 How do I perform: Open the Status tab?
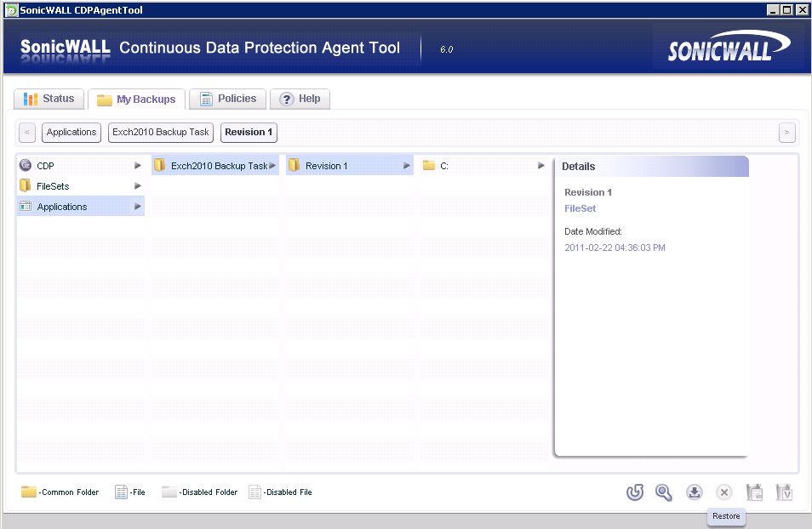pos(49,99)
